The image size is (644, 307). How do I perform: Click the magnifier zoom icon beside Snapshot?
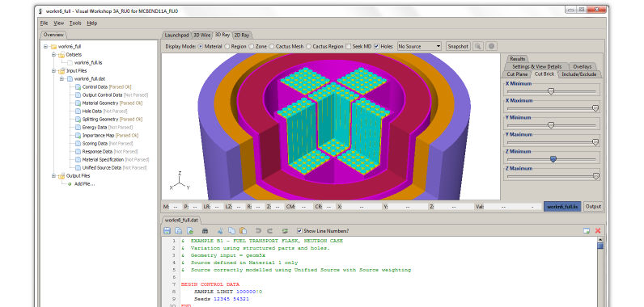pyautogui.click(x=478, y=46)
